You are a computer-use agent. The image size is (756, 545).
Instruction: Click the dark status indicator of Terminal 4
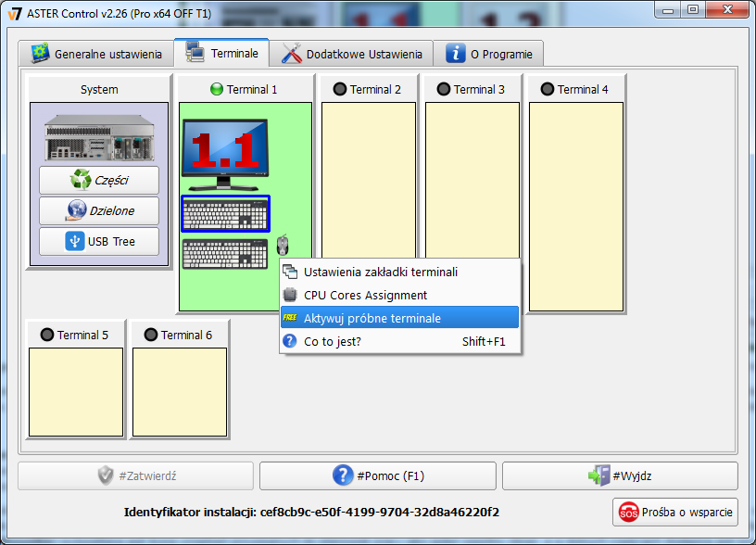click(548, 89)
